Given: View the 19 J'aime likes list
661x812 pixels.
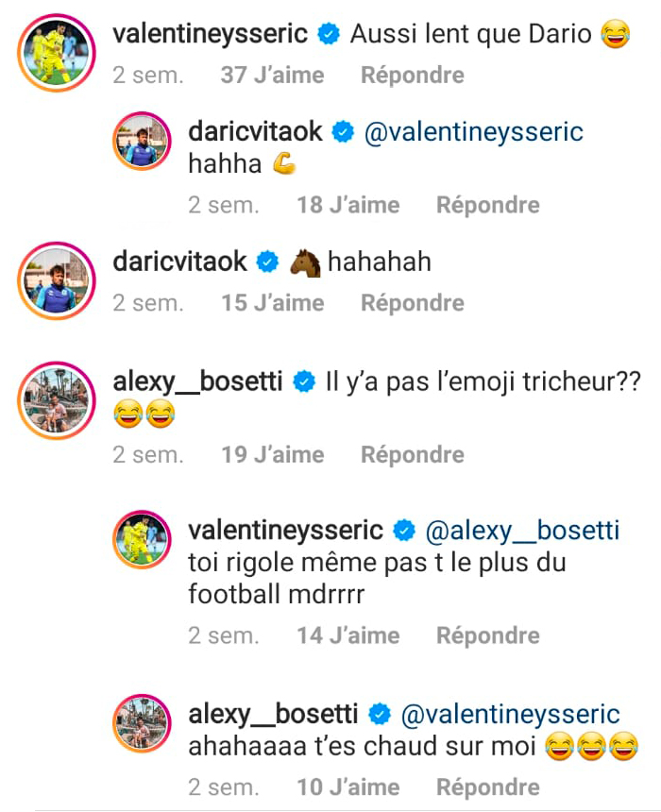Looking at the screenshot, I should coord(272,455).
